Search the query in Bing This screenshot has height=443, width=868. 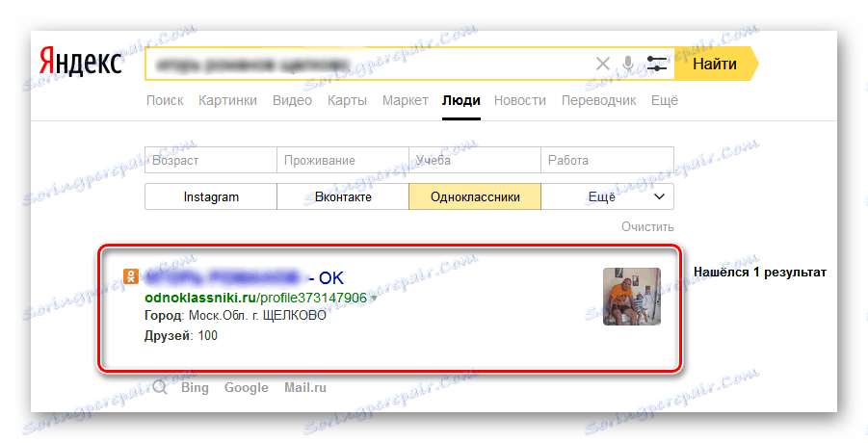(x=195, y=388)
